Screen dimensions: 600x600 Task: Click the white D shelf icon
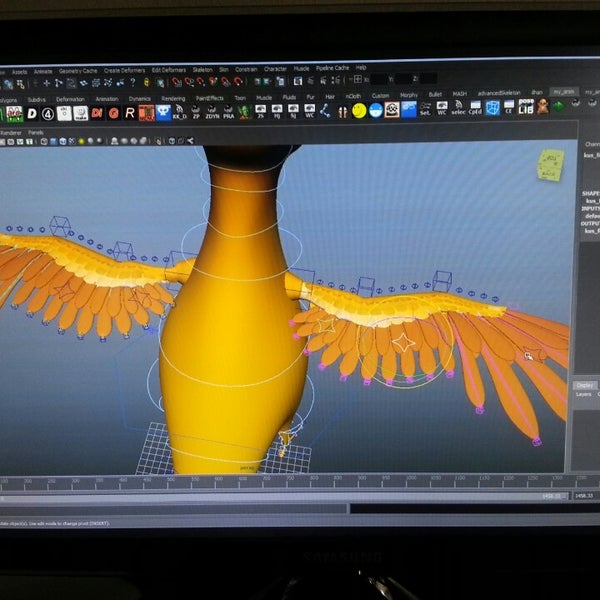click(32, 114)
